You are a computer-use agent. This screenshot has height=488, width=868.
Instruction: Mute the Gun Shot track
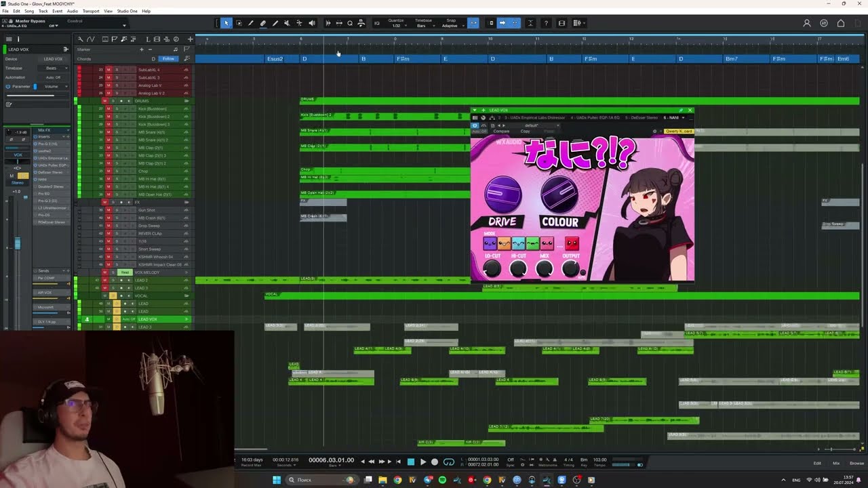pos(108,210)
